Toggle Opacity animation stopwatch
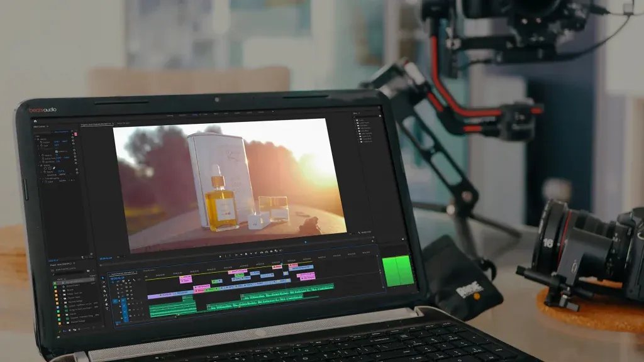The image size is (644, 362). pyautogui.click(x=45, y=172)
